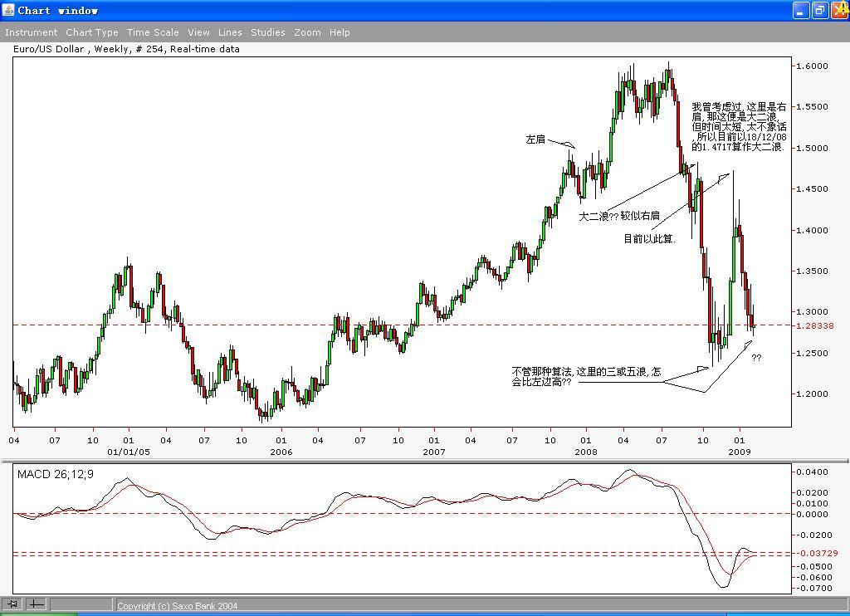Click the 1.4000 price axis label
This screenshot has height=616, width=850.
812,231
